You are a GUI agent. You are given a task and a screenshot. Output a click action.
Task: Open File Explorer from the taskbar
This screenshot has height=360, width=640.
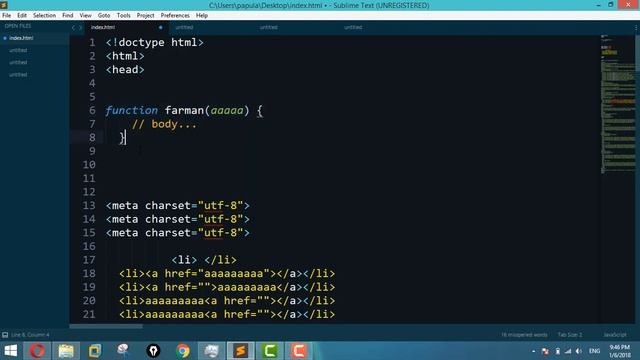click(66, 351)
